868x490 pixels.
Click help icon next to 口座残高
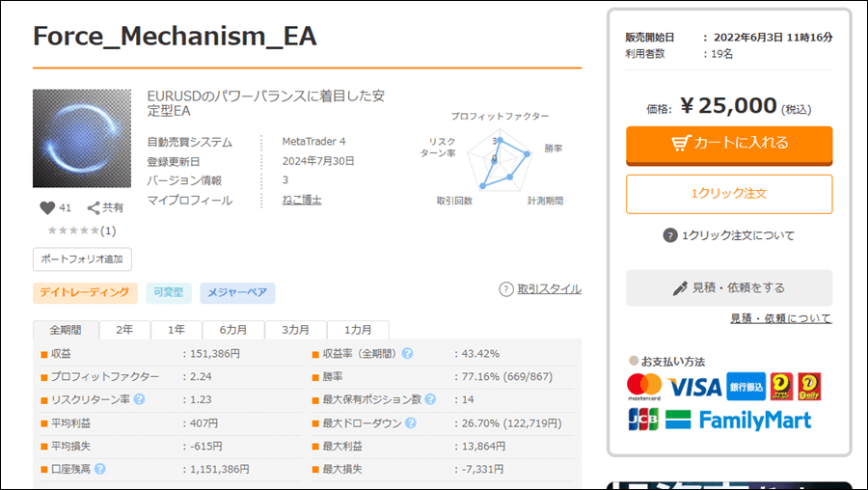tap(100, 470)
